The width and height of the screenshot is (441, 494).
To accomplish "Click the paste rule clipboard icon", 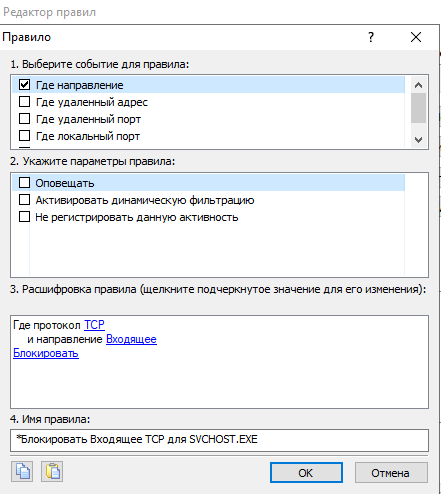I will pyautogui.click(x=52, y=471).
